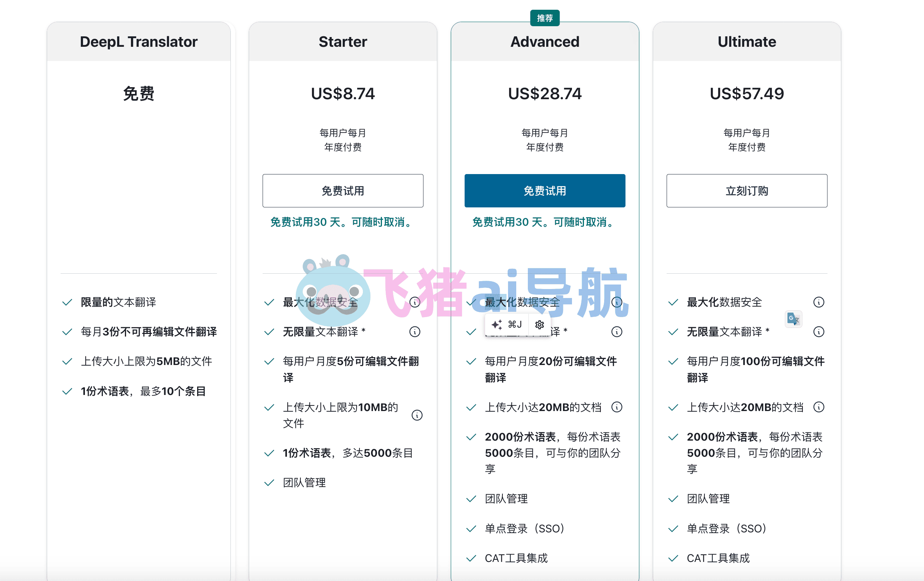The image size is (924, 581).
Task: Click Advanced plan free trial button
Action: click(545, 191)
